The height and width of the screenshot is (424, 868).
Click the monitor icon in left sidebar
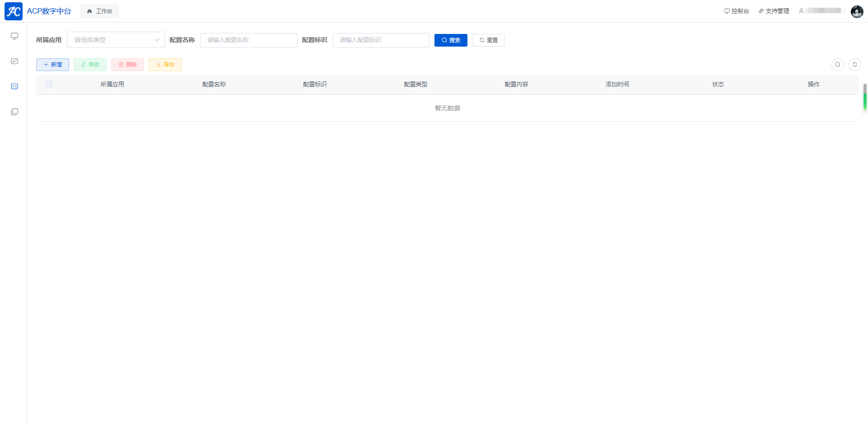click(14, 36)
